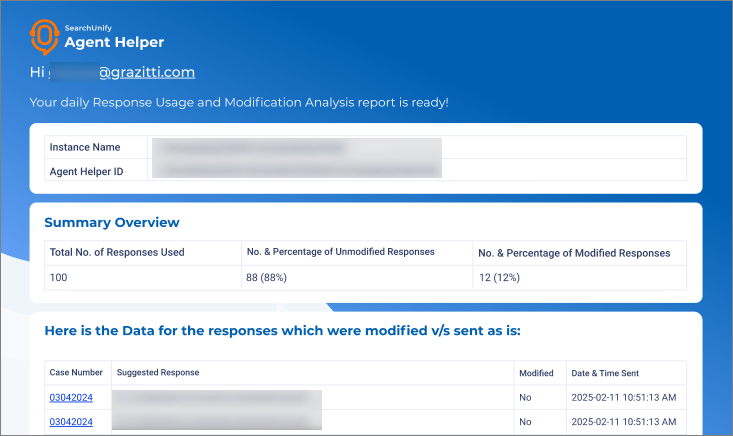Select the 12 (12%) modified value
The height and width of the screenshot is (436, 733).
point(499,277)
